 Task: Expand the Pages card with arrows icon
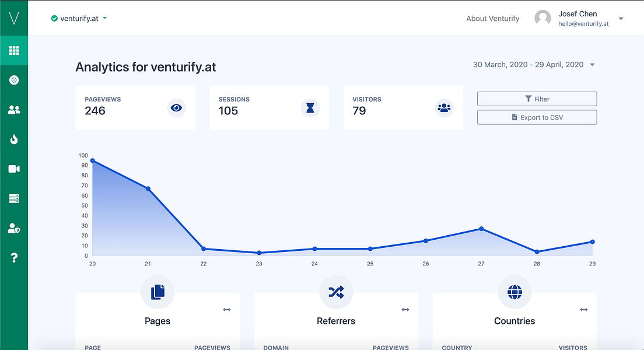coord(227,310)
